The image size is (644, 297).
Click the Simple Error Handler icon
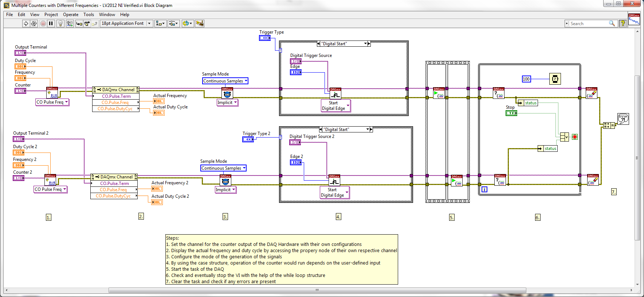click(x=623, y=119)
